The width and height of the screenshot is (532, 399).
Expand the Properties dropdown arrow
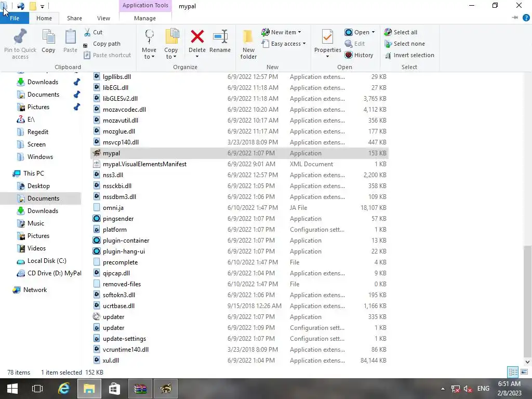tap(327, 57)
